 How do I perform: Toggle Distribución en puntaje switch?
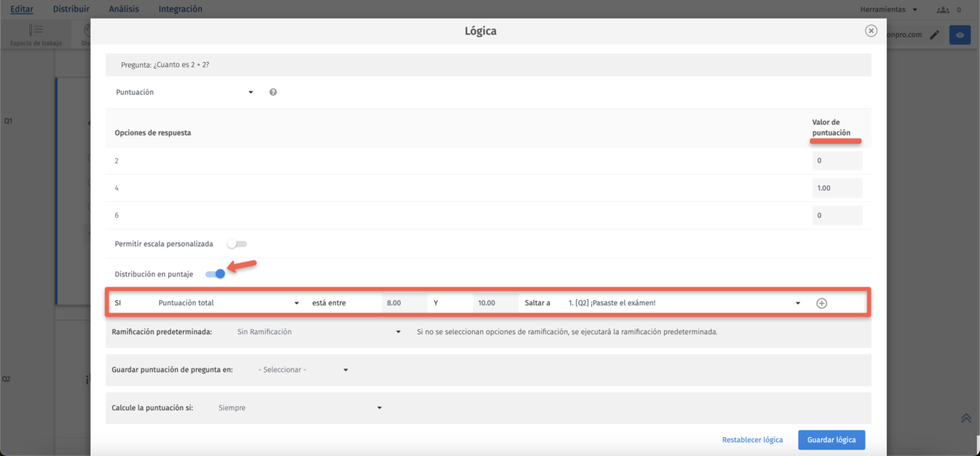(x=216, y=274)
